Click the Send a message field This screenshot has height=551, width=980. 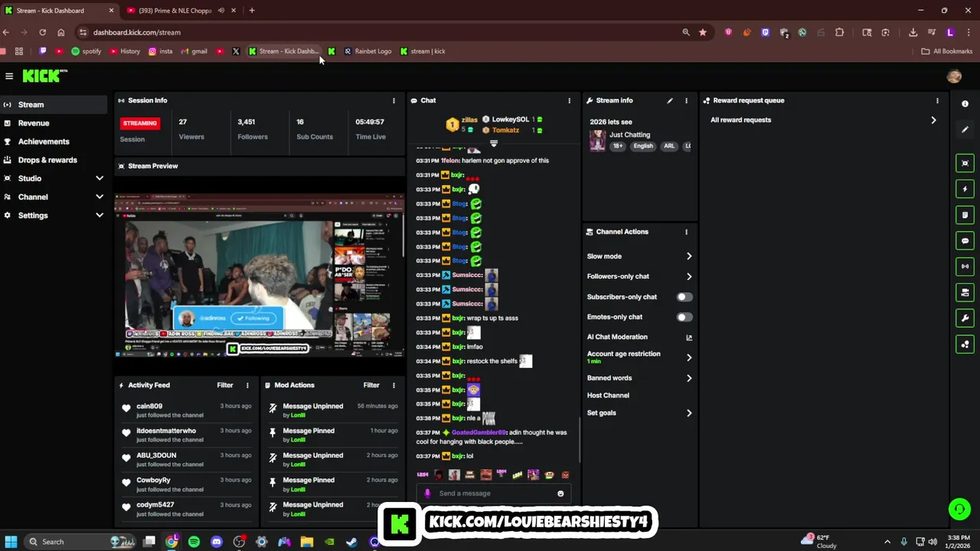tap(495, 494)
